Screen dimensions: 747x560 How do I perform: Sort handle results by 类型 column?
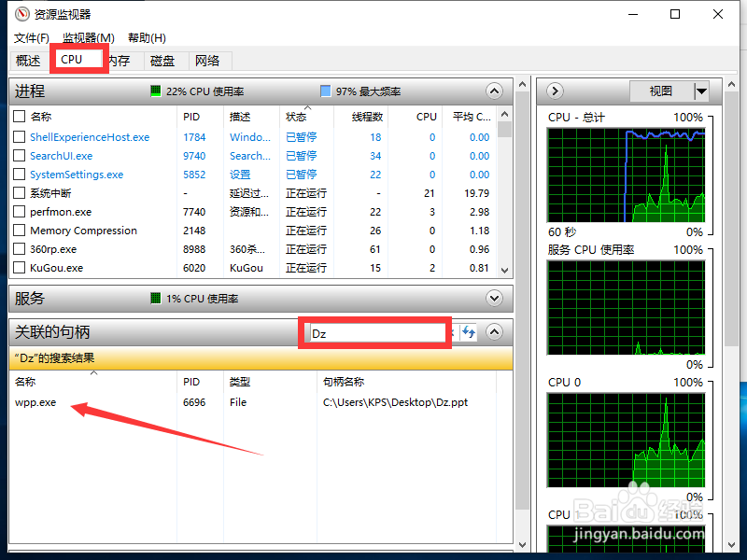[x=270, y=382]
